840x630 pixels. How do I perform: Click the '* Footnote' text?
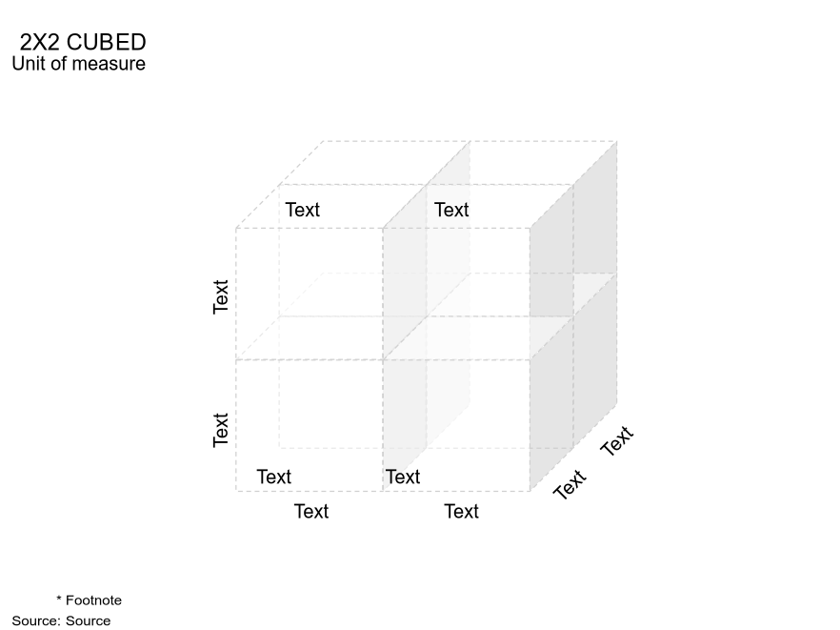pos(89,600)
